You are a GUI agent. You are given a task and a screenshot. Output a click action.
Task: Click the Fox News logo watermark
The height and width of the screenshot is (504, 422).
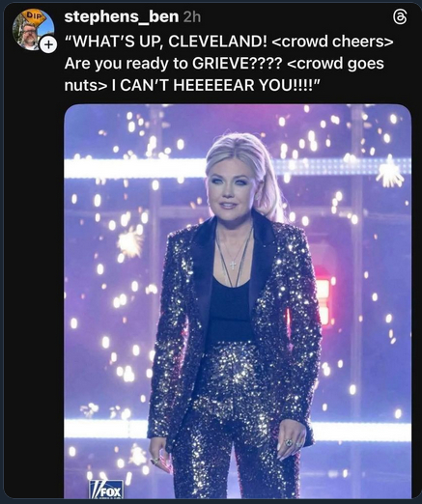(106, 489)
